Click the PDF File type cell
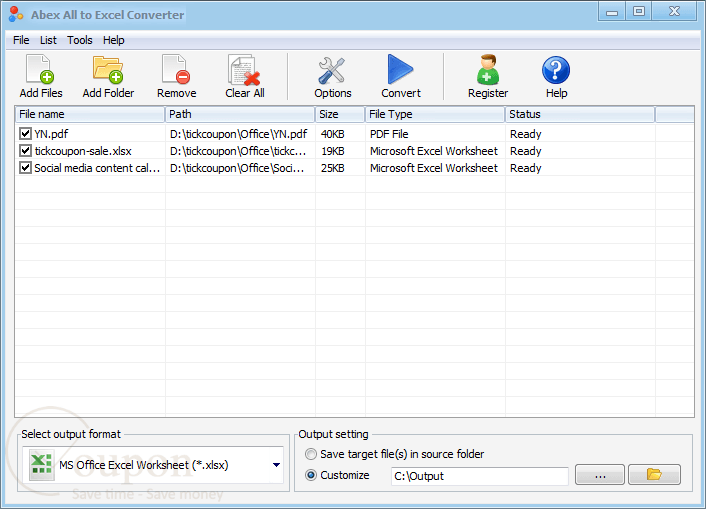Image resolution: width=706 pixels, height=509 pixels. [x=389, y=134]
